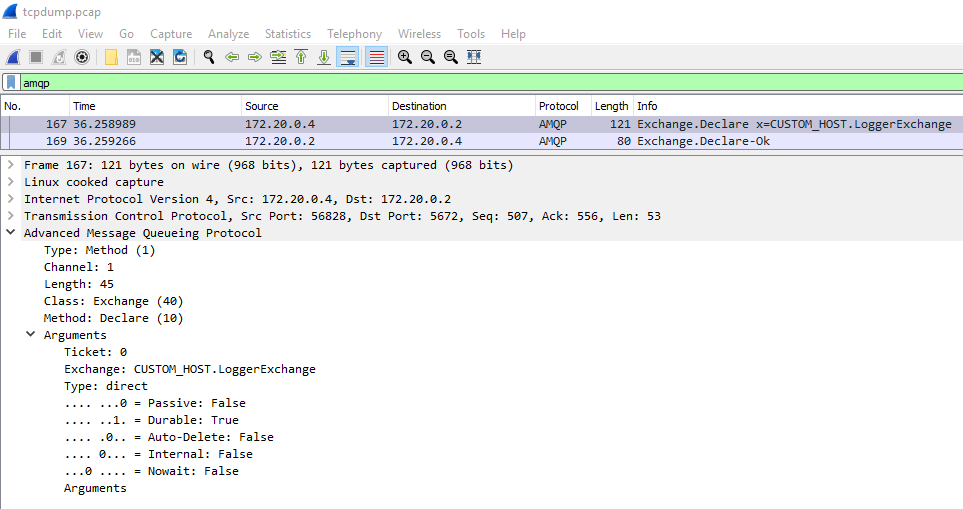Open the Help menu
This screenshot has height=509, width=963.
(513, 34)
